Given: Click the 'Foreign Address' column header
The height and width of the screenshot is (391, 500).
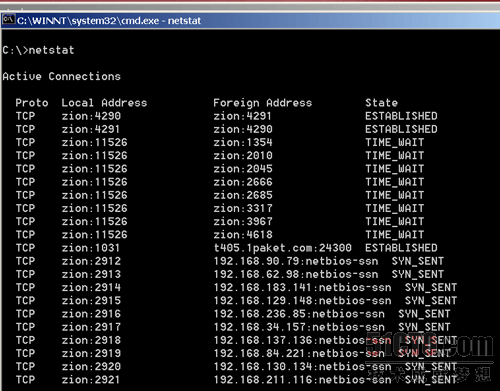Looking at the screenshot, I should click(x=263, y=103).
